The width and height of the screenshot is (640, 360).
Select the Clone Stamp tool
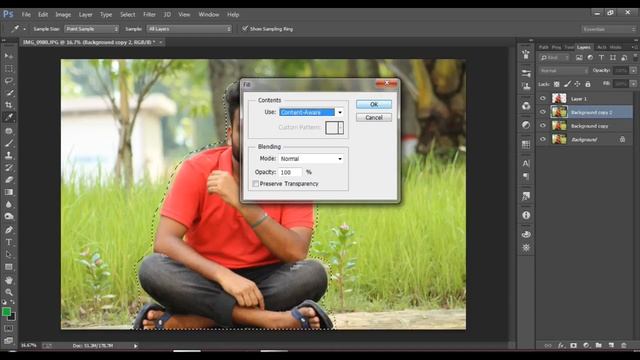(9, 156)
